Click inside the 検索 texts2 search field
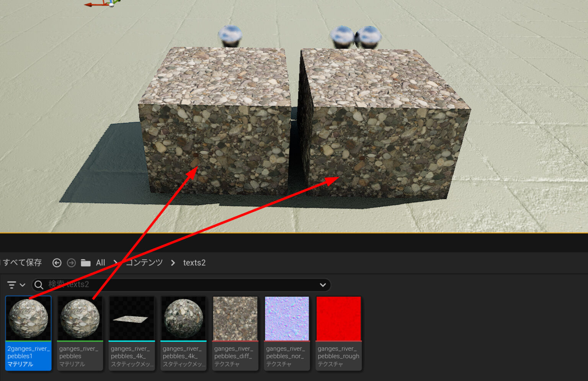588x381 pixels. (153, 285)
